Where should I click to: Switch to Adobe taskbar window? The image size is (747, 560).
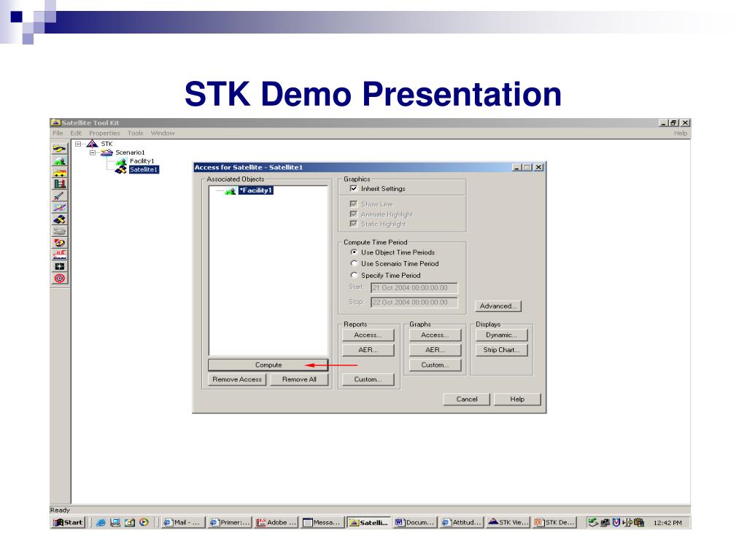tap(276, 523)
